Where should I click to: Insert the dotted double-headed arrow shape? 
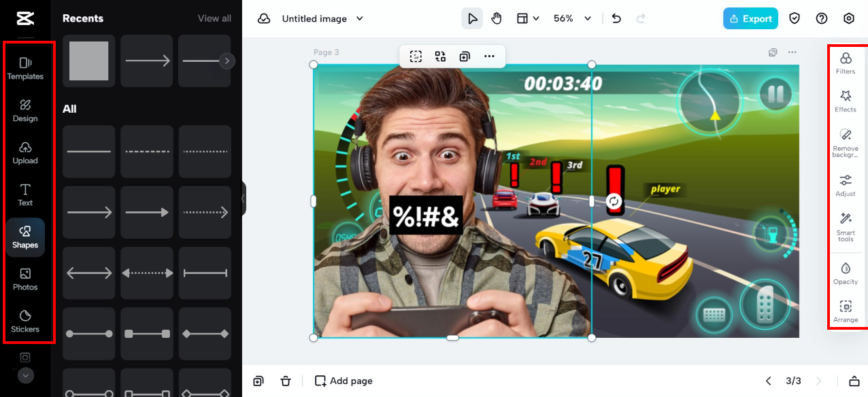pyautogui.click(x=147, y=273)
